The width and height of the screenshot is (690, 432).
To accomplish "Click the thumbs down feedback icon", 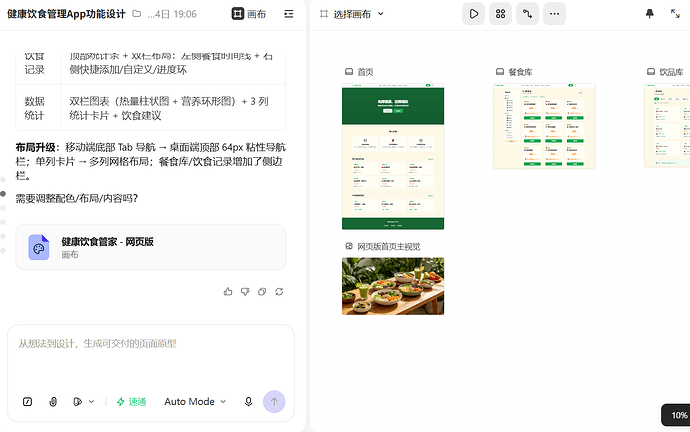I will [245, 291].
